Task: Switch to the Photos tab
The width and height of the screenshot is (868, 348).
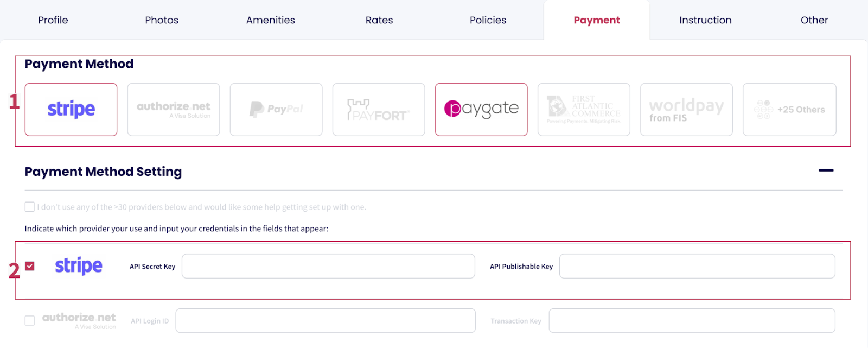Action: [162, 20]
